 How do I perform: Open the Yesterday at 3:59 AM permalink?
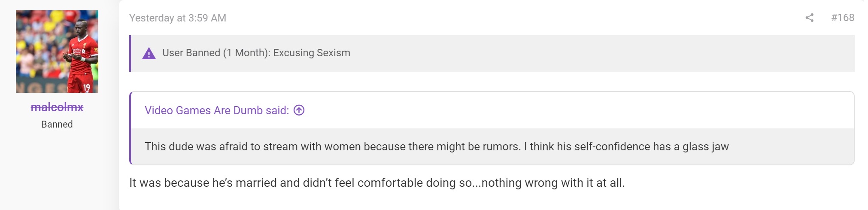178,18
